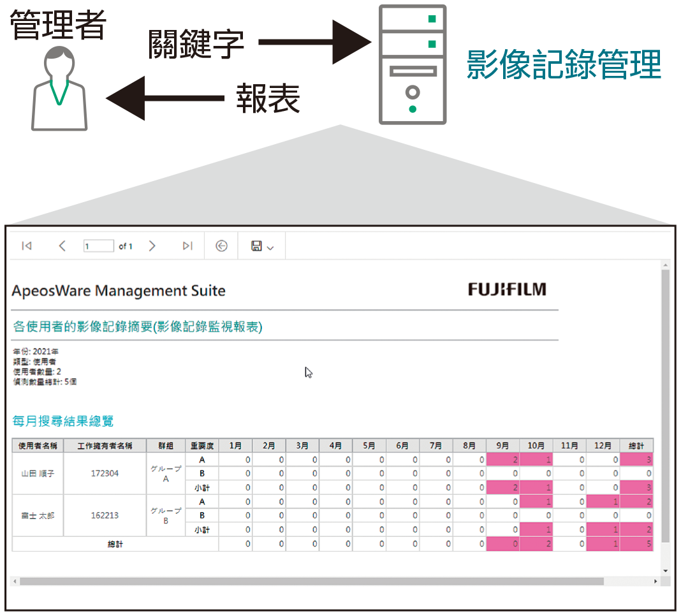The height and width of the screenshot is (616, 681).
Task: Click the '5月' column header
Action: click(x=369, y=446)
